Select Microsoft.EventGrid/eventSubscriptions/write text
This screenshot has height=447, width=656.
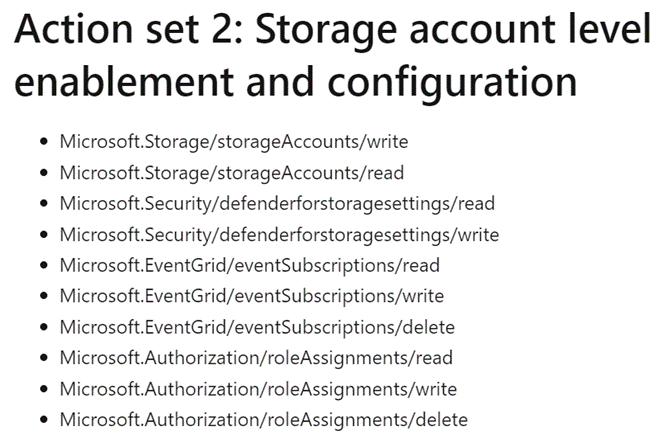(252, 296)
